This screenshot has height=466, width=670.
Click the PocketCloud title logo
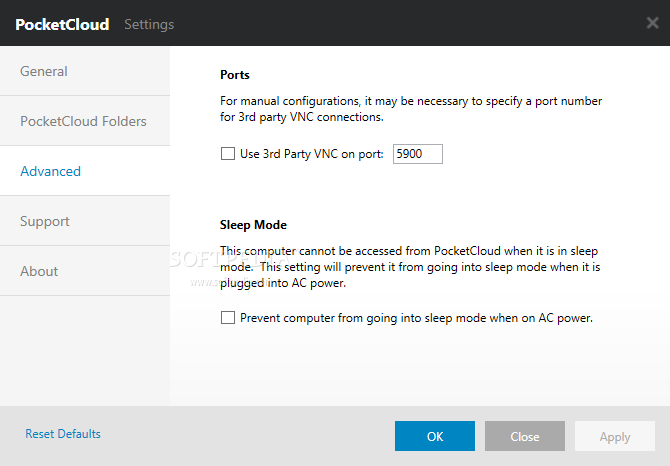(62, 24)
